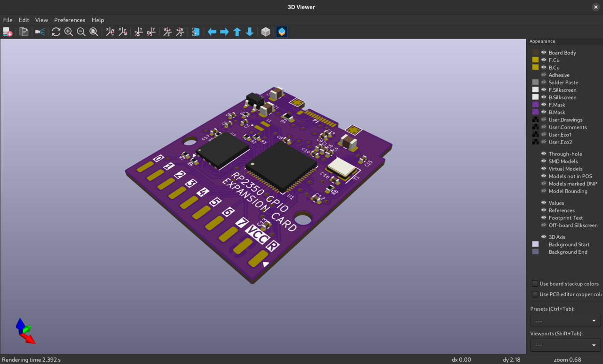Screen dimensions: 603x364
Task: Open the Presets dropdown
Action: pos(565,321)
